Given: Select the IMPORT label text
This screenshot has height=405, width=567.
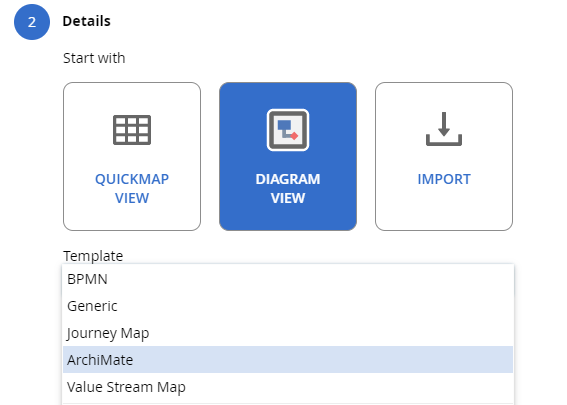Looking at the screenshot, I should 444,179.
